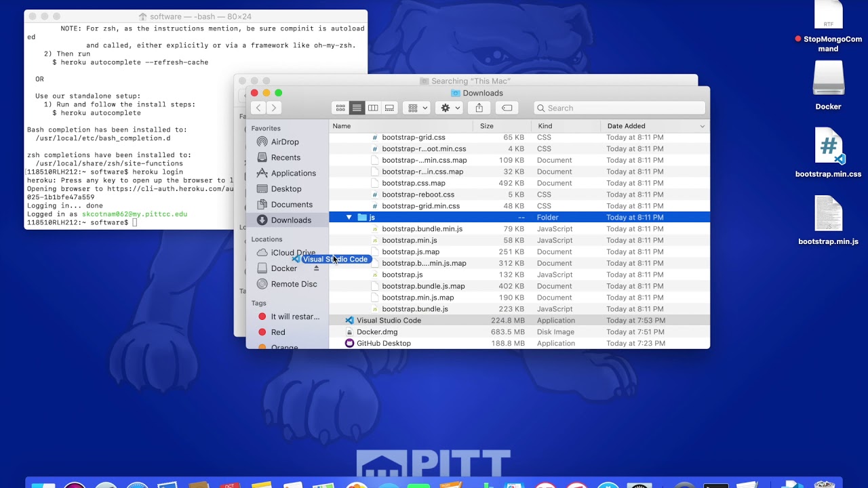Open Remote Disc in Finder sidebar

click(294, 284)
